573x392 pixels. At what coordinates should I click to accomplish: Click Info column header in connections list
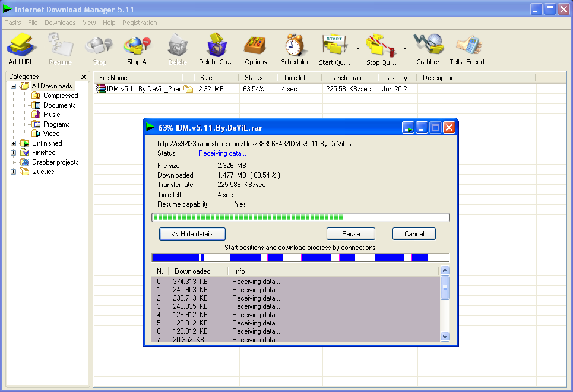(333, 271)
